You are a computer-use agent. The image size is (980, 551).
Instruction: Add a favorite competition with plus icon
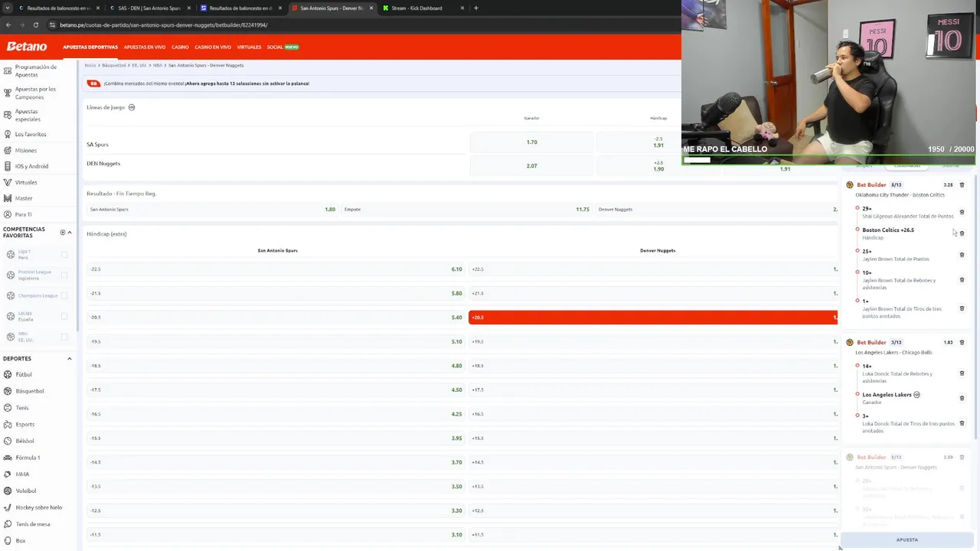(x=63, y=232)
